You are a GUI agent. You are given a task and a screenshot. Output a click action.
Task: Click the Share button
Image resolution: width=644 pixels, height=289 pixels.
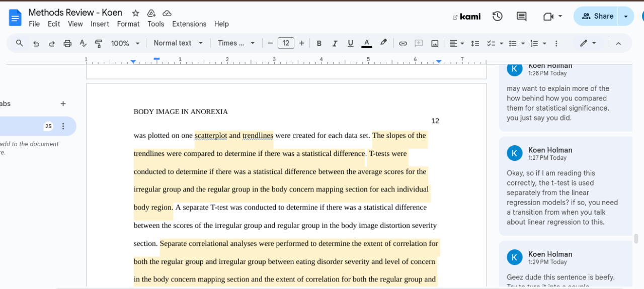click(x=597, y=16)
